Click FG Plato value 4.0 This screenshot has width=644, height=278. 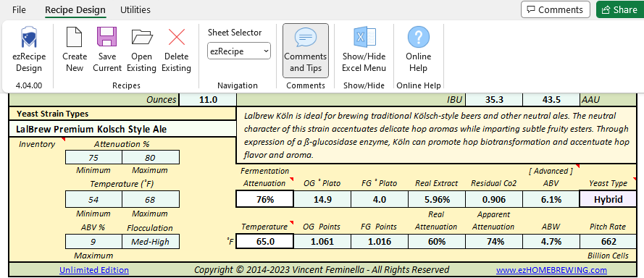click(x=379, y=199)
